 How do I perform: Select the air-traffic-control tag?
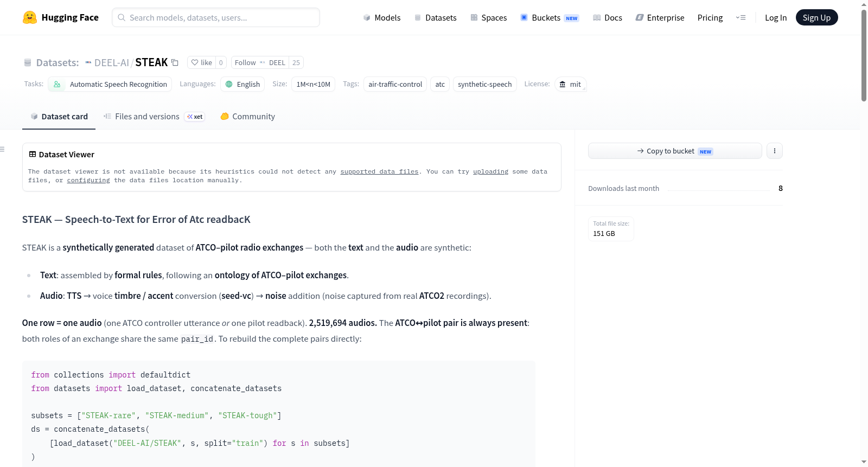click(395, 84)
